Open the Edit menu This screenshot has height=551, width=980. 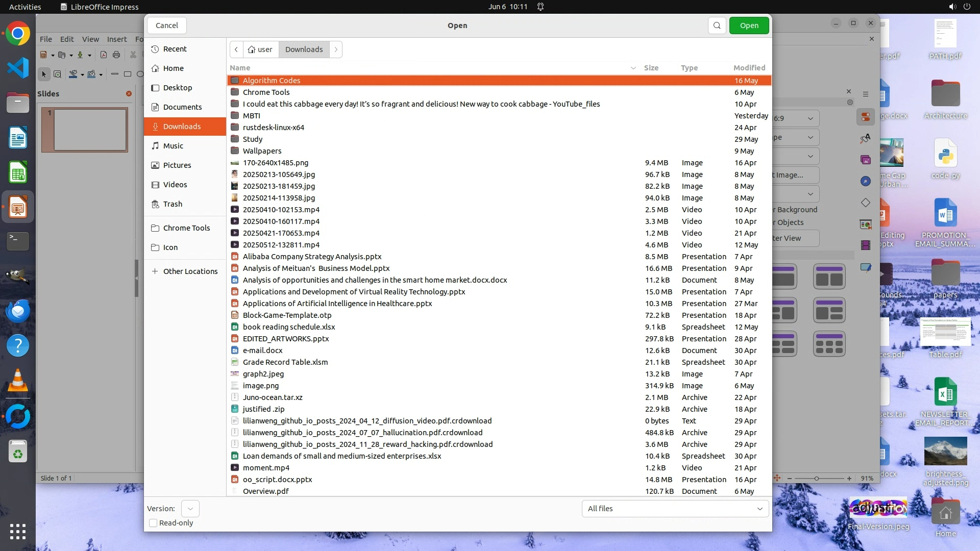pyautogui.click(x=67, y=39)
